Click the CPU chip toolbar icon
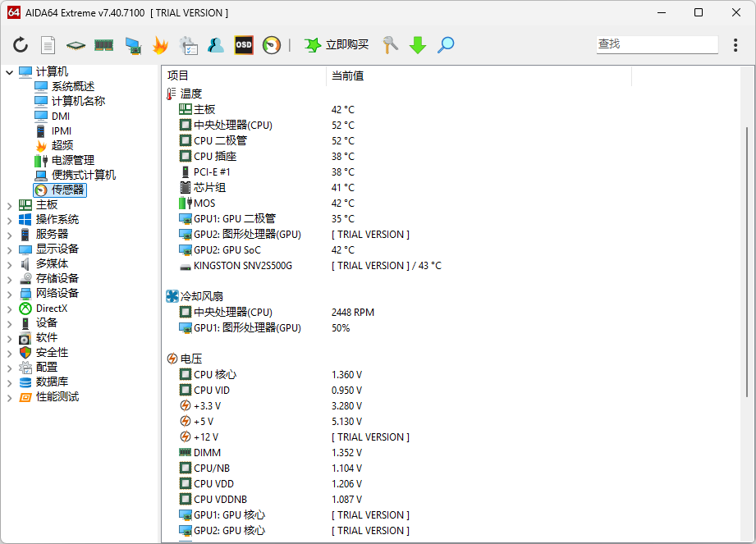This screenshot has height=544, width=756. coord(75,45)
